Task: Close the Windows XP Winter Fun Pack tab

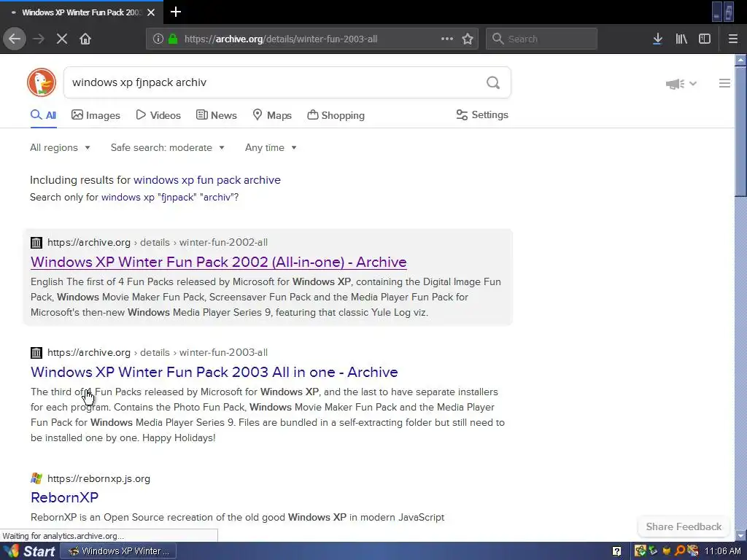Action: (151, 12)
